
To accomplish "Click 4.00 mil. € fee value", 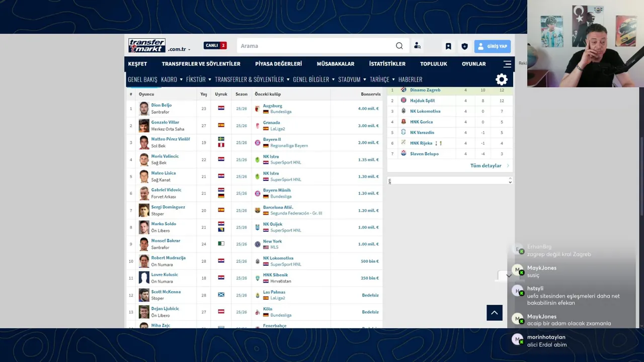I will 368,109.
